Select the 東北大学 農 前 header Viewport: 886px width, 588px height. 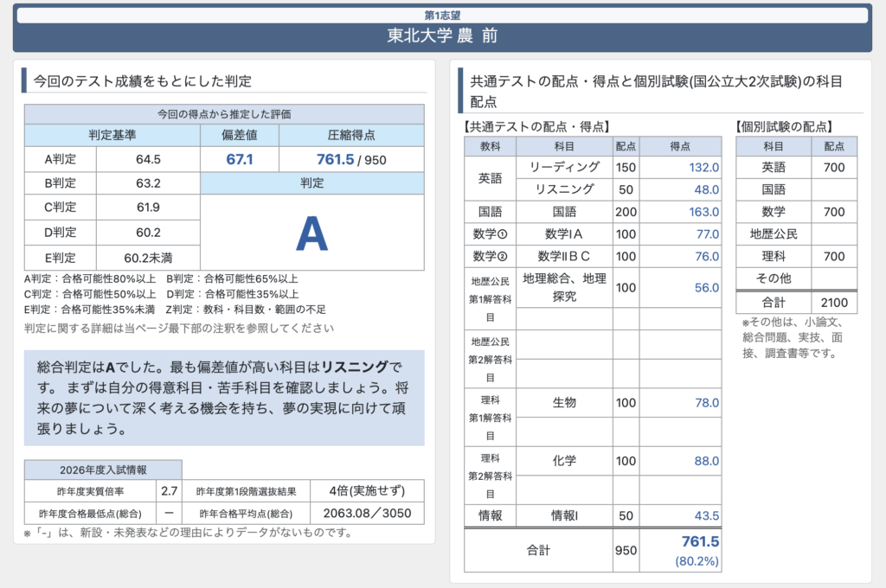(x=442, y=36)
